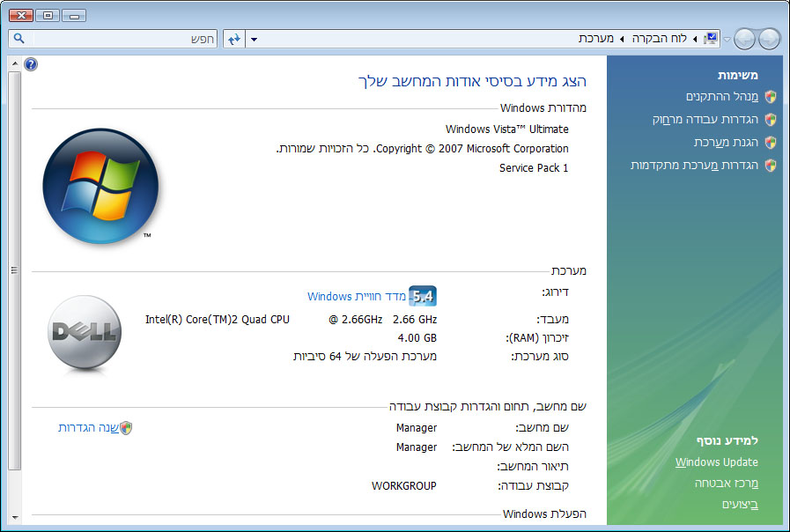790x532 pixels.
Task: Click the 4.00 GB memory value
Action: point(417,338)
